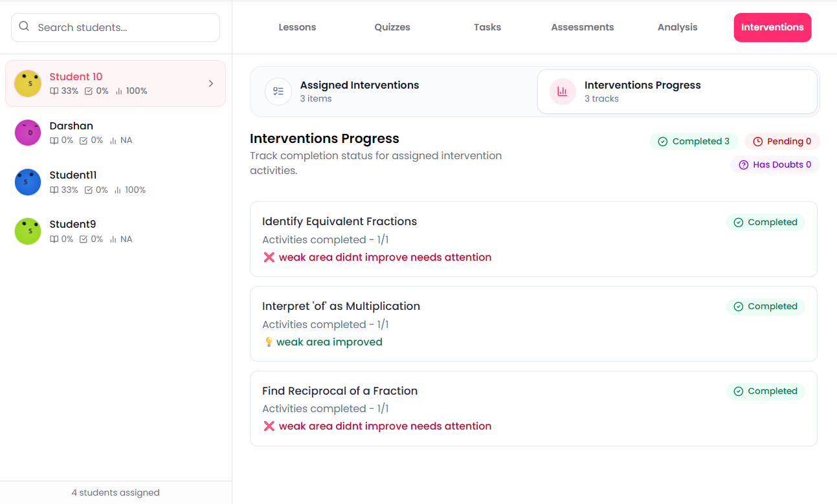
Task: Switch to the Lessons tab
Action: [297, 27]
